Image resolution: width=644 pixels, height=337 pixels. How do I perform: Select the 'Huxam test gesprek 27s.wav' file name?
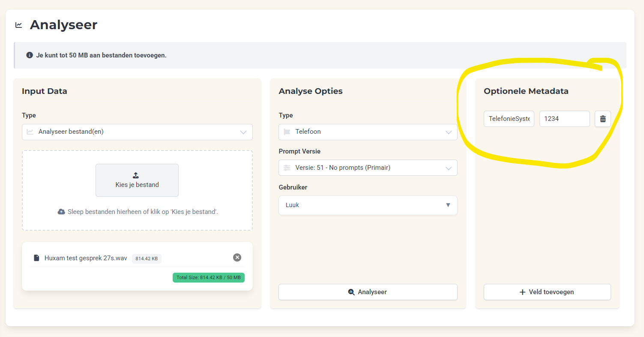(x=86, y=258)
